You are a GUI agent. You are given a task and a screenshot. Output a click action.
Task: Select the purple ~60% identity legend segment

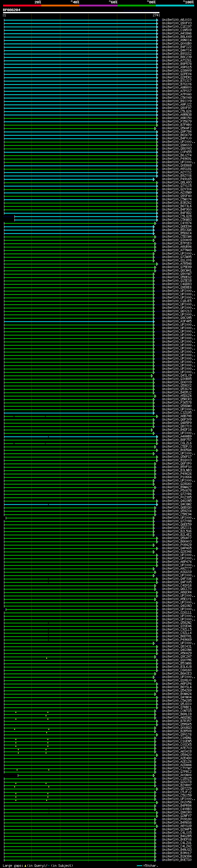(x=99, y=6)
